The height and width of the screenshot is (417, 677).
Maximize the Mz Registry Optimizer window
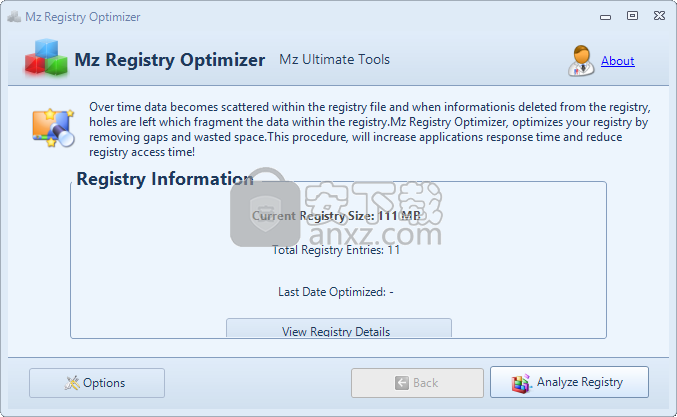(x=632, y=16)
